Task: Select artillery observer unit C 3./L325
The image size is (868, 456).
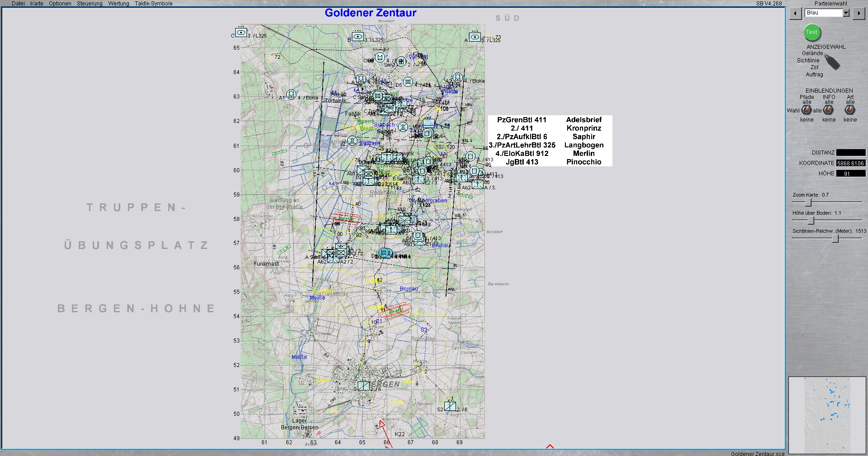Action: tap(241, 33)
